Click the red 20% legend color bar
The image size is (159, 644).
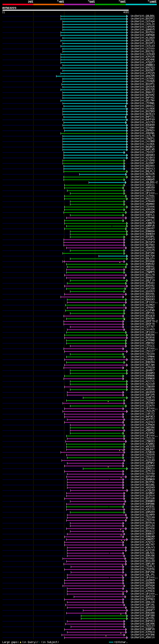pos(18,4)
